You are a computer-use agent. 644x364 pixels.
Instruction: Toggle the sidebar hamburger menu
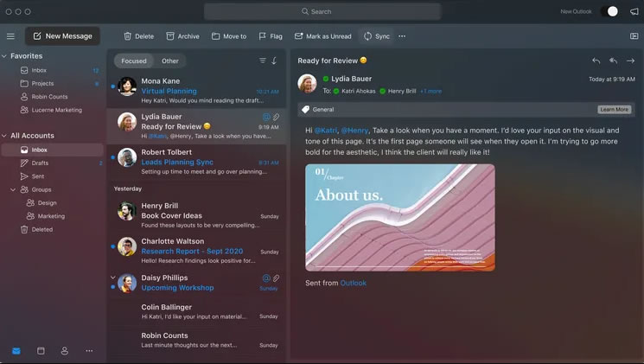click(10, 36)
